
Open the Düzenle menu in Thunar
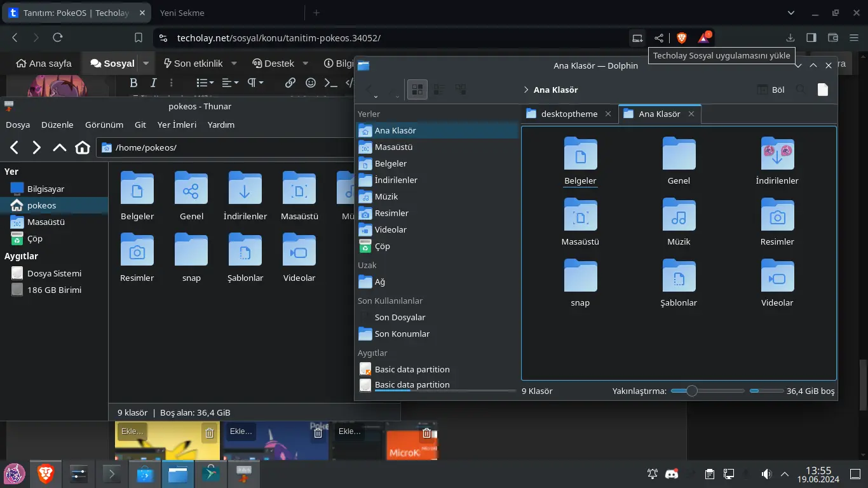pyautogui.click(x=57, y=125)
